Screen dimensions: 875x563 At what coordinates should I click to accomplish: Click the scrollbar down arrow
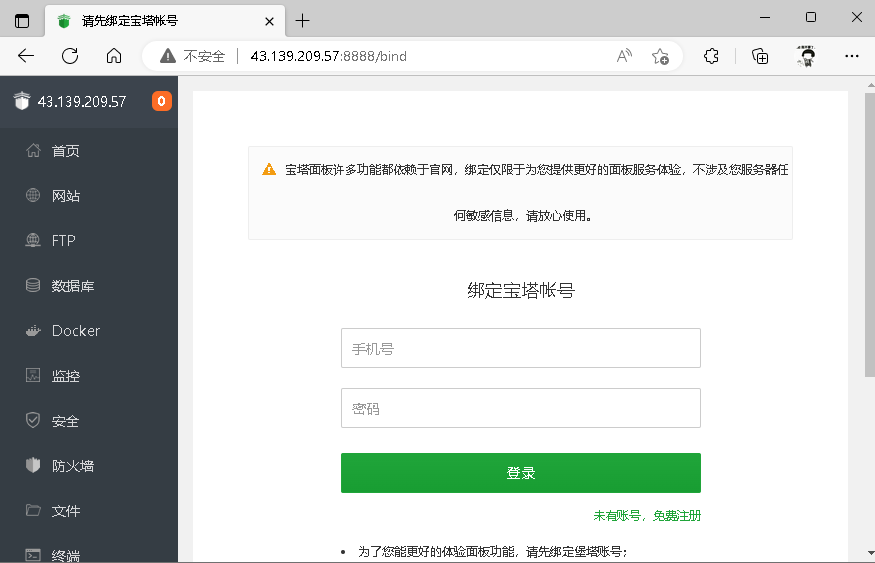point(871,554)
